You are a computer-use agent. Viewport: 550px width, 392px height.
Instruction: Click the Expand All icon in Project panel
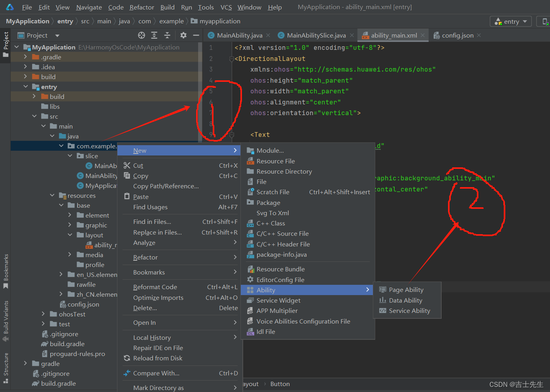tap(154, 35)
